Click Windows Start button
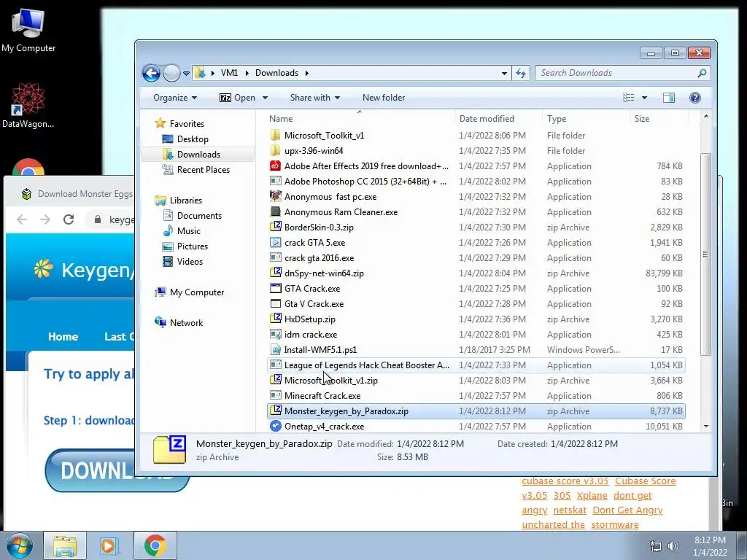Image resolution: width=747 pixels, height=560 pixels. [x=19, y=545]
